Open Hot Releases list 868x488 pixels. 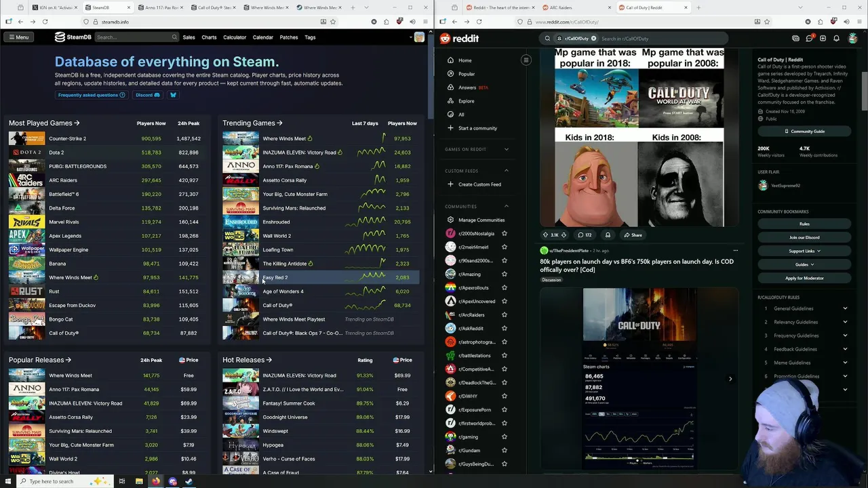point(247,360)
